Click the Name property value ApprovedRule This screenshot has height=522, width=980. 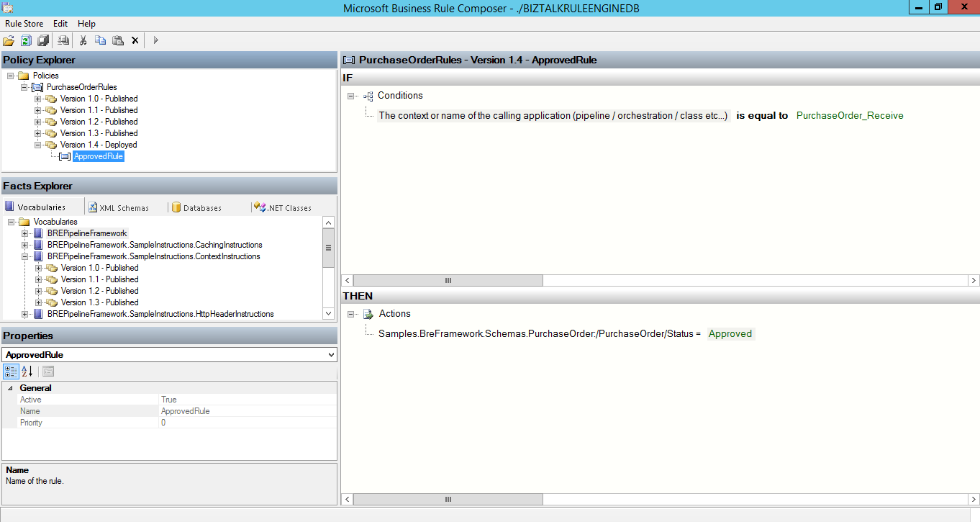[x=248, y=411]
